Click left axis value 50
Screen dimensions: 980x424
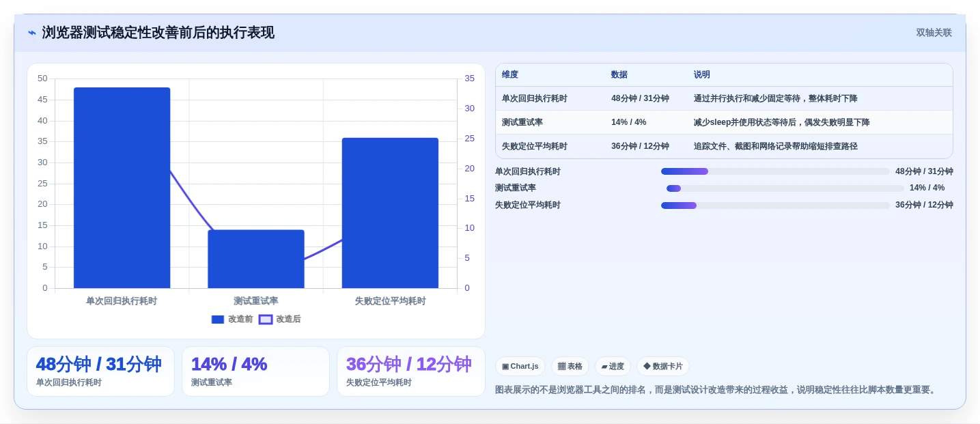click(x=42, y=79)
